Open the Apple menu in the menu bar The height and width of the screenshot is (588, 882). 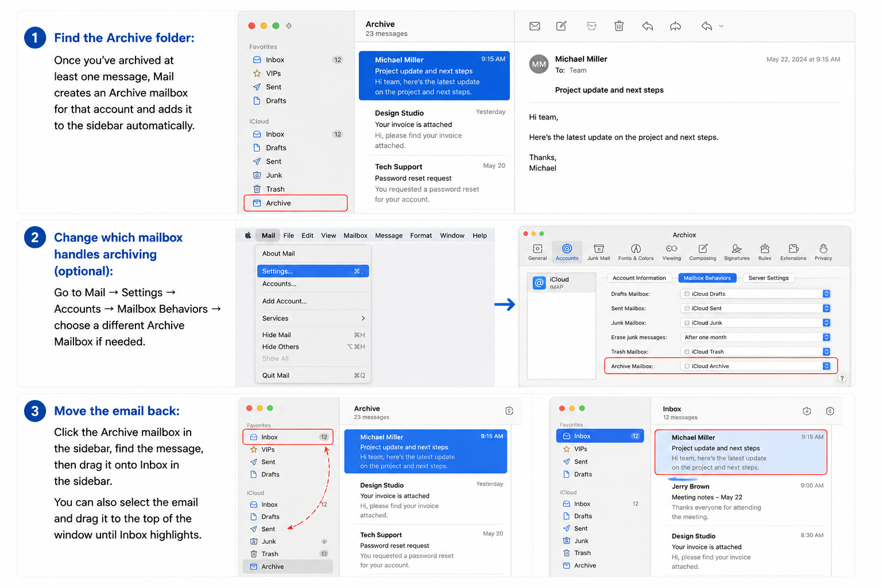pyautogui.click(x=248, y=235)
